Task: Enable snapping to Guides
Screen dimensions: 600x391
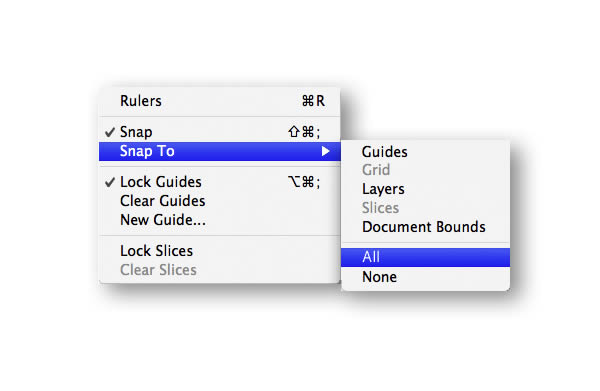Action: [385, 152]
